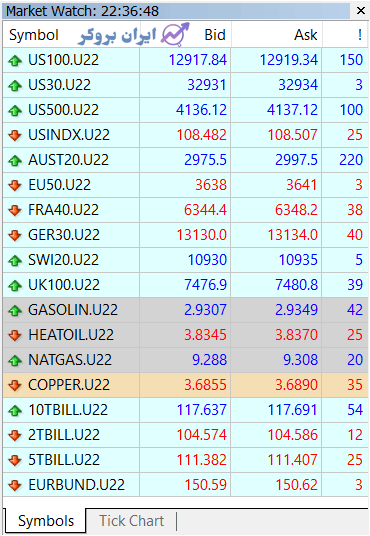
Task: Click the green up arrow beside SWI20.U22
Action: pos(15,260)
